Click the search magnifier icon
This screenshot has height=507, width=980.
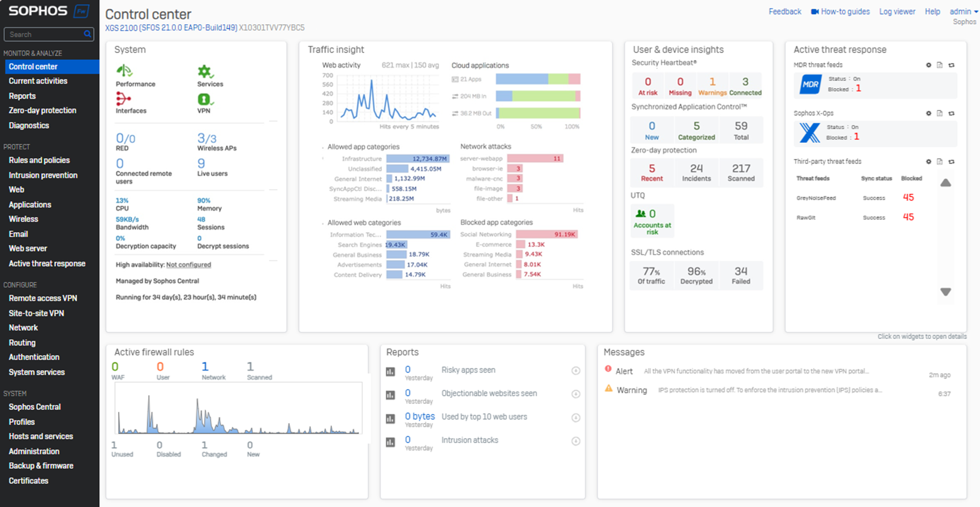point(87,34)
